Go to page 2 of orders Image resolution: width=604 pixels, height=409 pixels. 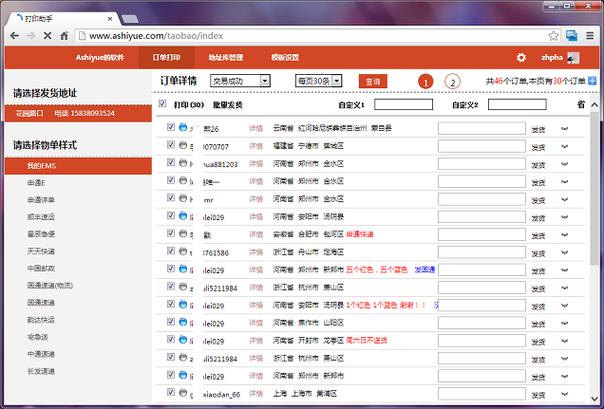point(453,82)
